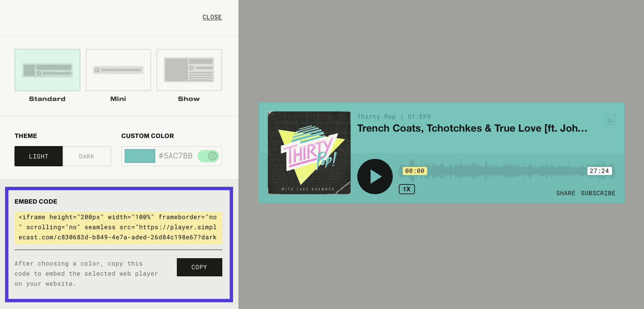Viewport: 644px width, 309px height.
Task: Open SUBSCRIBE options in the player
Action: pos(598,193)
